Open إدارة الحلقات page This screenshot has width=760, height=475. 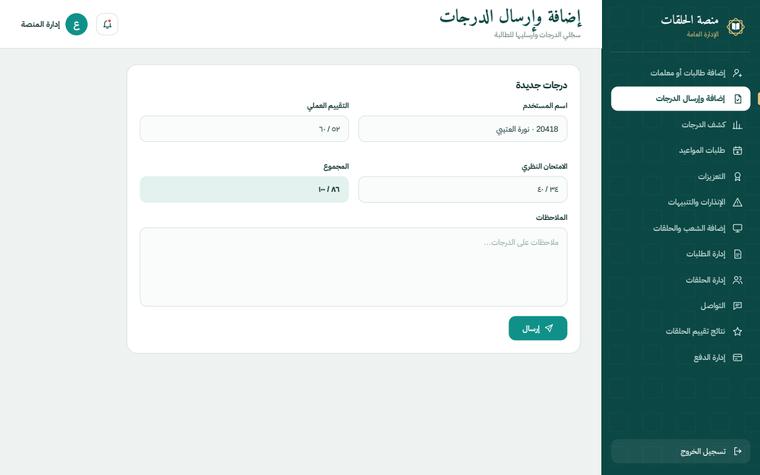681,280
